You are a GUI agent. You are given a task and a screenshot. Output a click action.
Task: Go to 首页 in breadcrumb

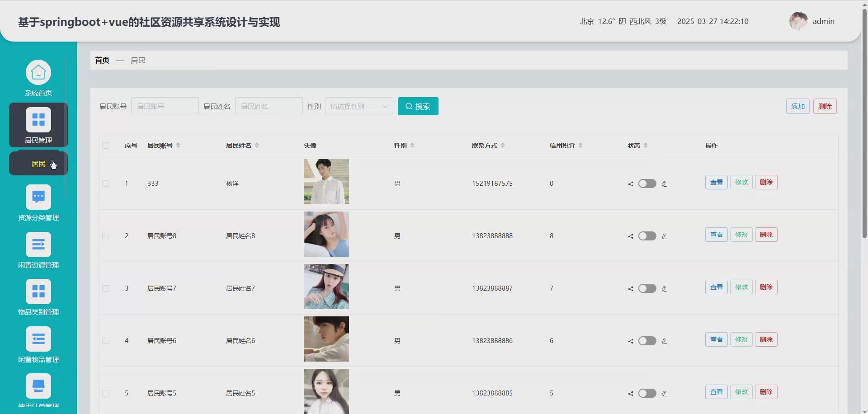pos(102,60)
